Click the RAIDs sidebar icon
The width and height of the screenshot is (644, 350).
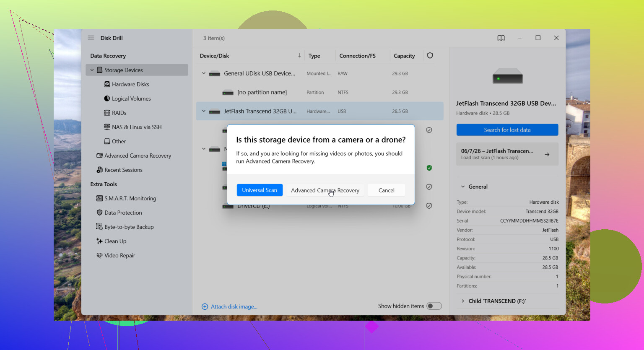pos(107,113)
